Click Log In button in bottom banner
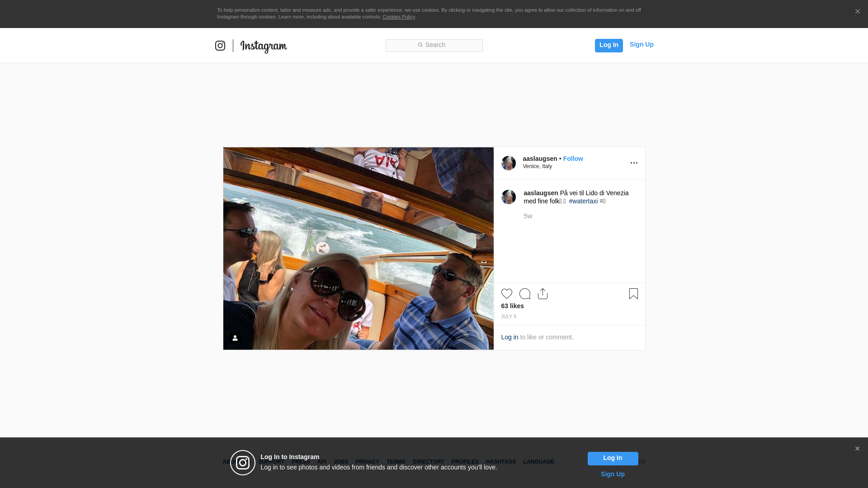This screenshot has height=488, width=868. [x=613, y=459]
